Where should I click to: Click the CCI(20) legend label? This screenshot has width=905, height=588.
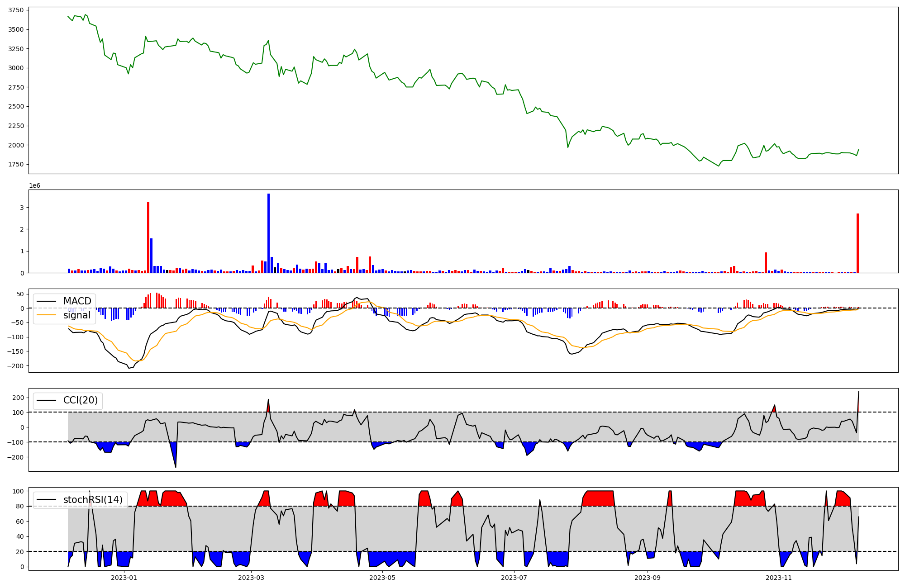[x=81, y=401]
